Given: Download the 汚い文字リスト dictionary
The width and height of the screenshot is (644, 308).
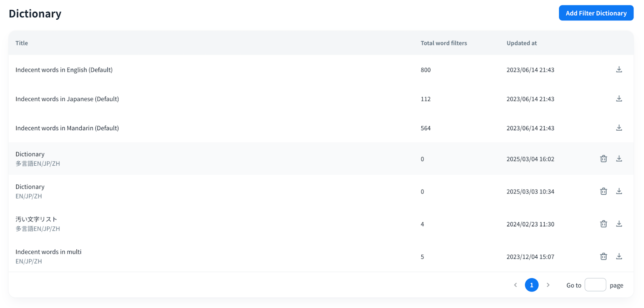Looking at the screenshot, I should (x=619, y=224).
